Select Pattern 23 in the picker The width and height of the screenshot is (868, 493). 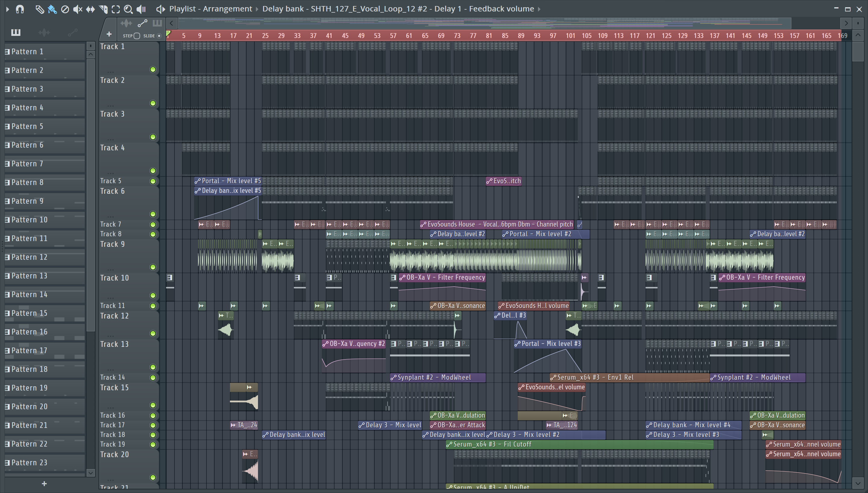(x=44, y=463)
